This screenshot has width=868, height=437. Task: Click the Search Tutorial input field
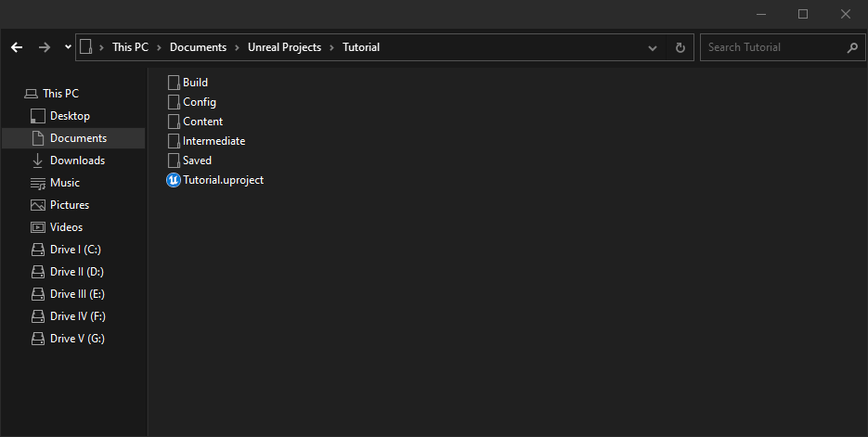pos(772,47)
